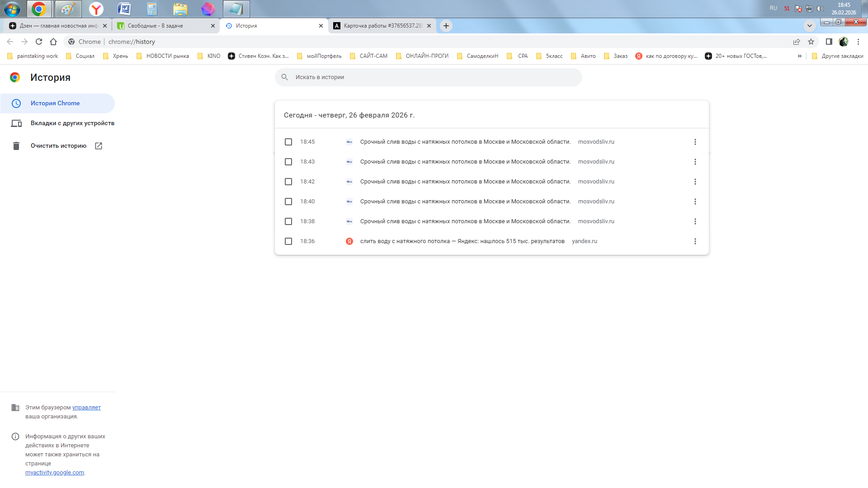Open a new tab with the plus button
868x488 pixels.
(446, 26)
